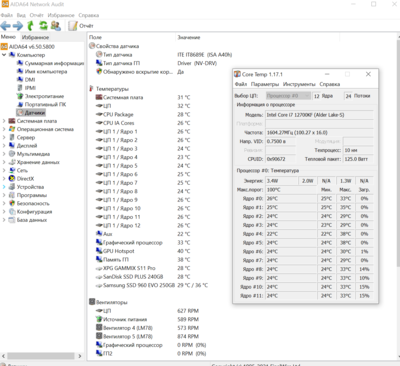Expand the Операционная система tree node
The height and width of the screenshot is (366, 400).
(x=4, y=129)
